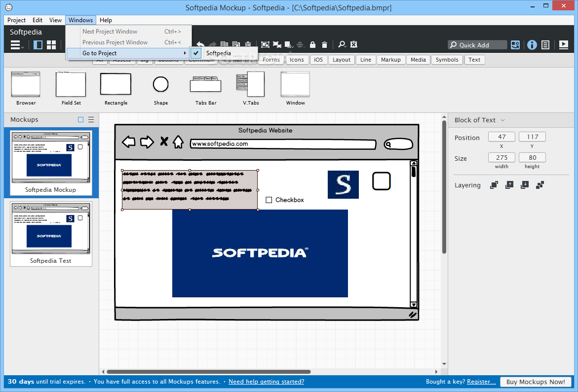578x392 pixels.
Task: Send selection backward layering icon
Action: (525, 185)
